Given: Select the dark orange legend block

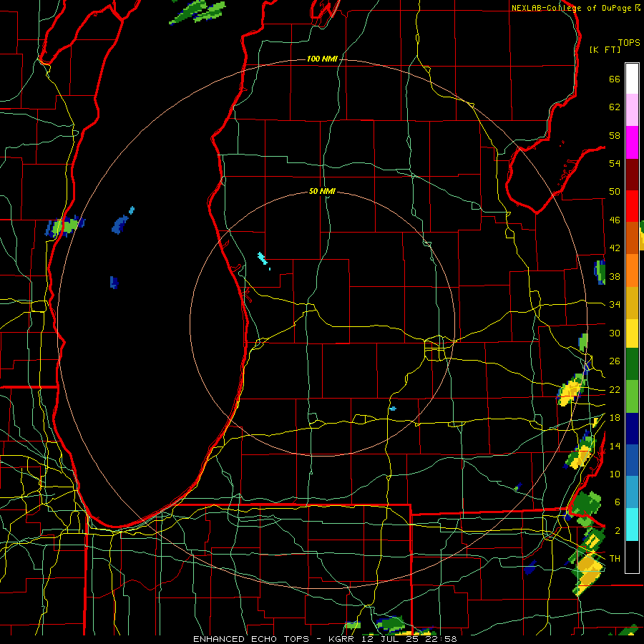Looking at the screenshot, I should click(x=632, y=238).
